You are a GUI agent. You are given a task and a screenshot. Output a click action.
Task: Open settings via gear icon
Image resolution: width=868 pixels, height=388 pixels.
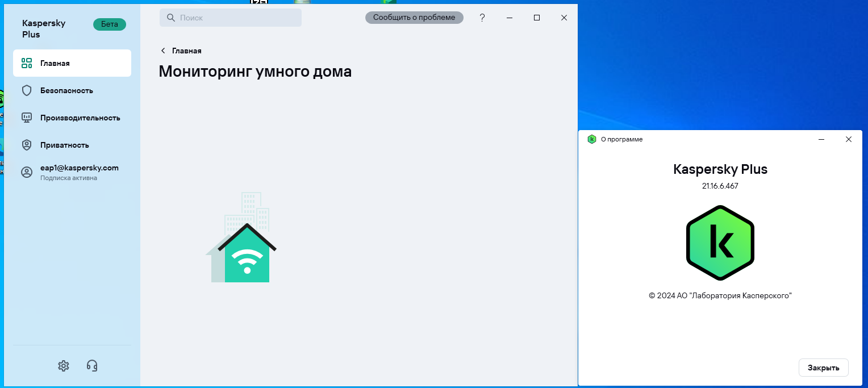pyautogui.click(x=64, y=366)
